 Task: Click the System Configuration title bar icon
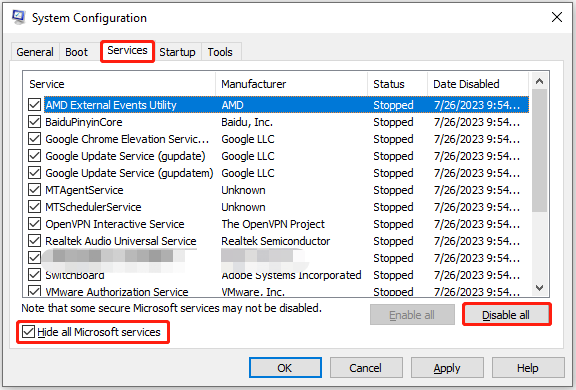(18, 17)
